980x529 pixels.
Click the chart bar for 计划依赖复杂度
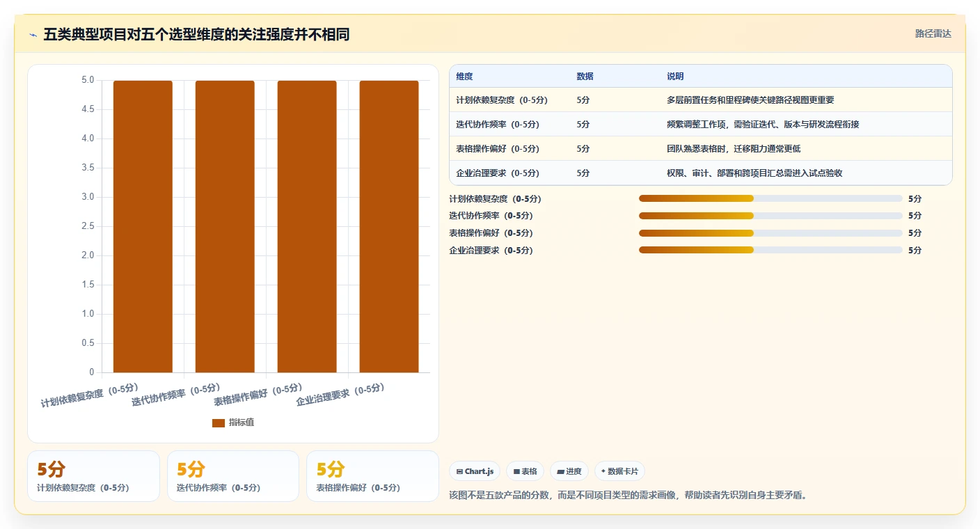click(x=143, y=226)
